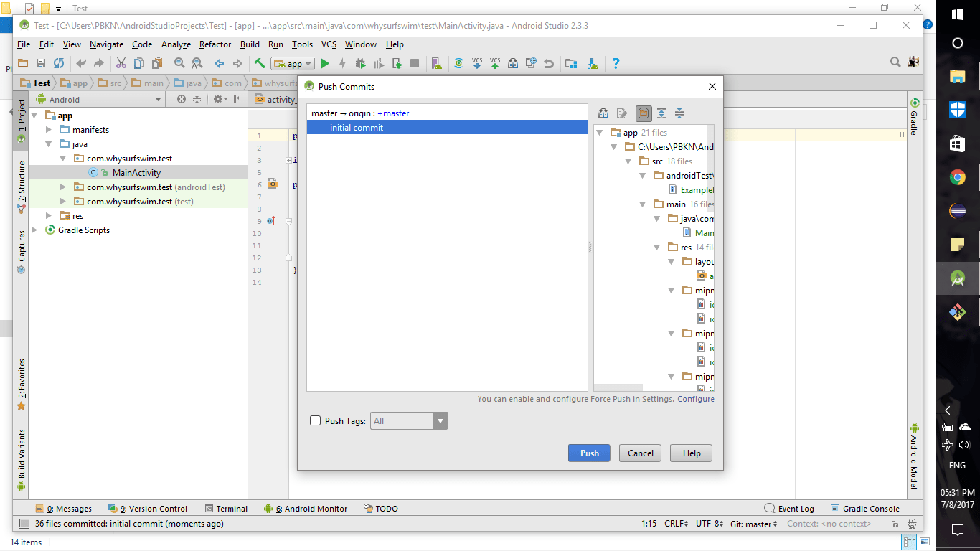Switch to the Android Monitor tab
This screenshot has width=980, height=551.
[311, 509]
